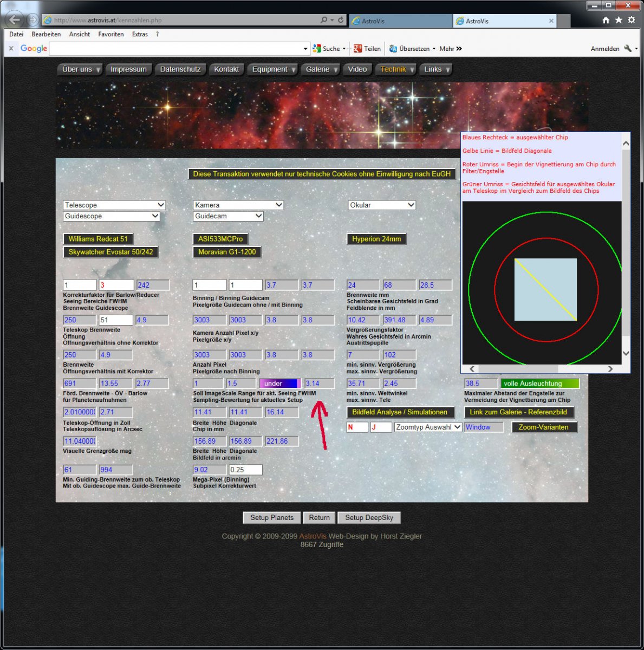Viewport: 644px width, 650px height.
Task: Expand the Technik navigation menu
Action: (396, 69)
